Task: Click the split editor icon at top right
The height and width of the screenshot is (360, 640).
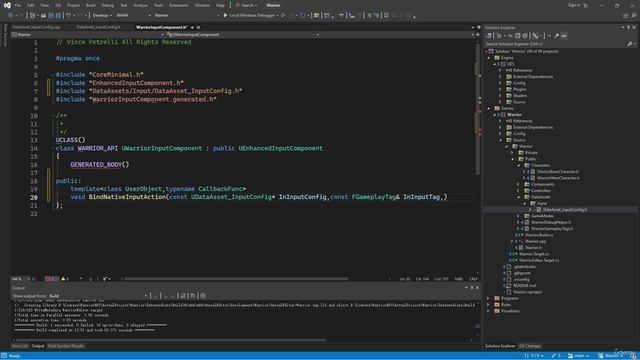Action: point(478,35)
